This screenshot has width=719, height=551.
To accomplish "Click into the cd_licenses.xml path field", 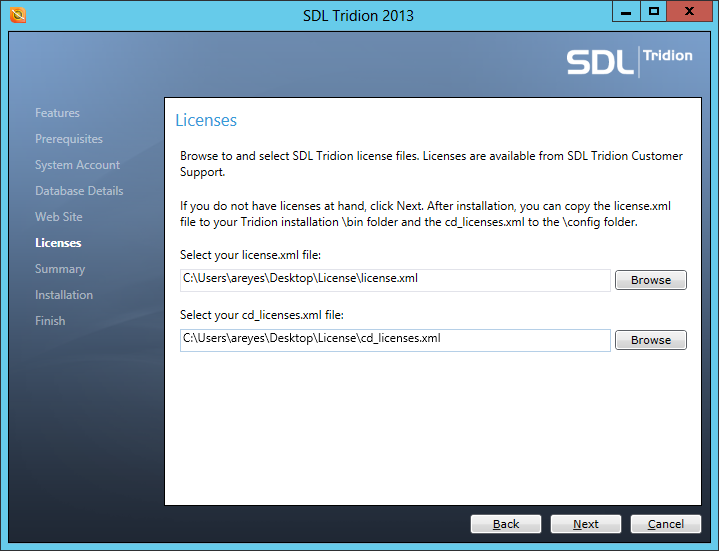I will pyautogui.click(x=395, y=340).
